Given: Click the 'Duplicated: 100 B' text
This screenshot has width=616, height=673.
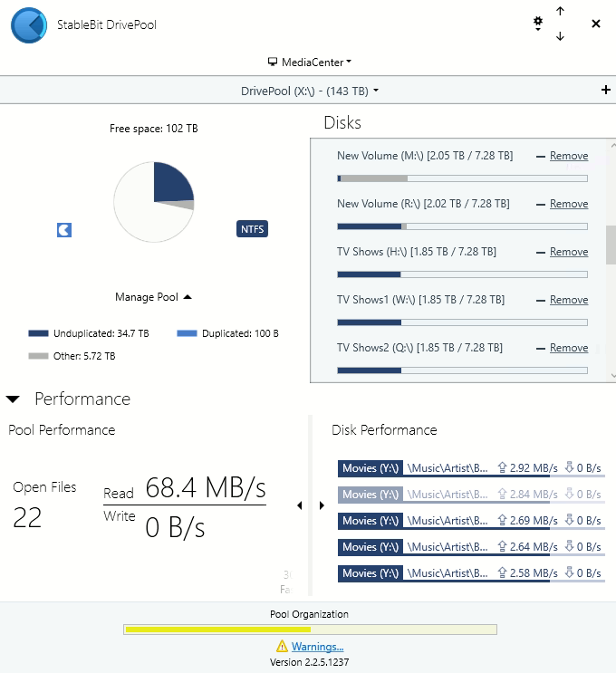Looking at the screenshot, I should (240, 333).
